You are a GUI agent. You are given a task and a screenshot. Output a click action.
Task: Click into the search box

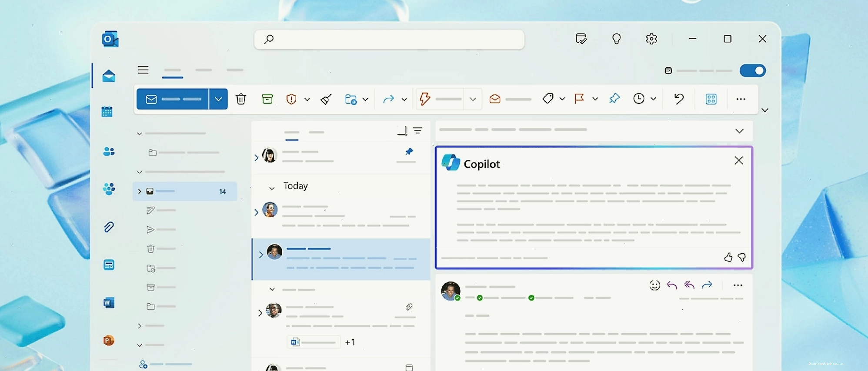click(389, 40)
